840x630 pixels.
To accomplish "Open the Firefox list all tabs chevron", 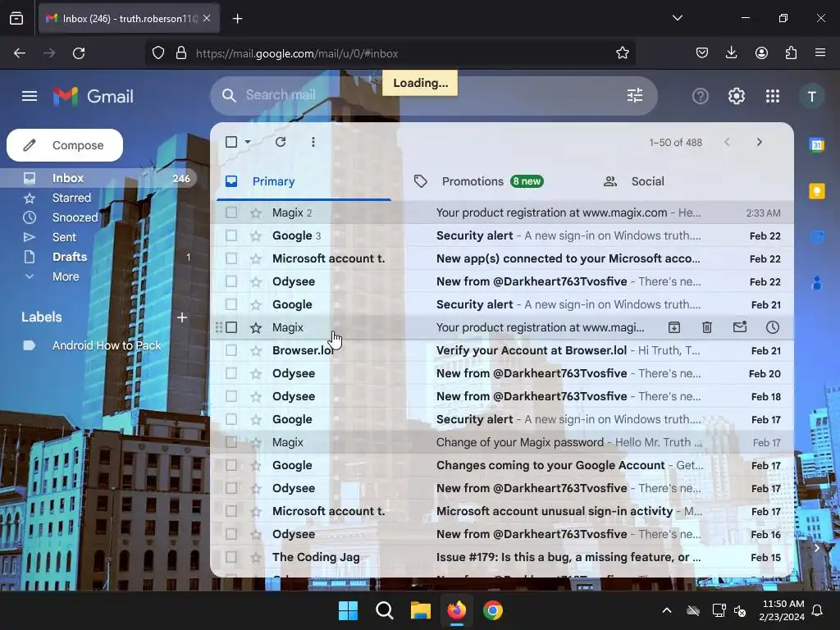I will pyautogui.click(x=677, y=18).
